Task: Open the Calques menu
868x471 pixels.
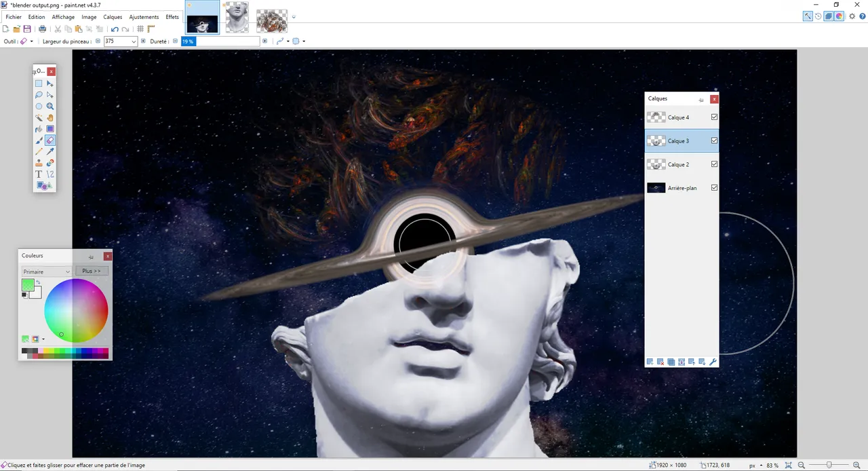Action: (x=113, y=17)
